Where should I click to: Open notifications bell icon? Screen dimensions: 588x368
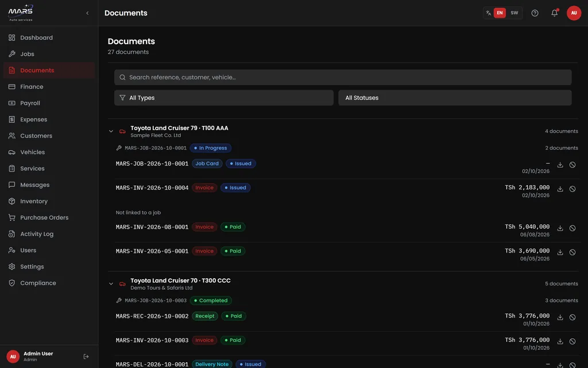click(554, 13)
